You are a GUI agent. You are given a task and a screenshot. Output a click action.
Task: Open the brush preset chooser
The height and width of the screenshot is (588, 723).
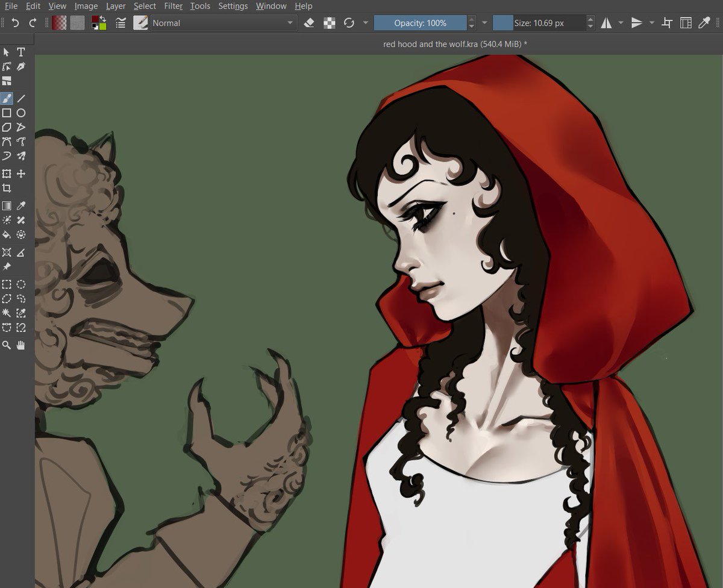pyautogui.click(x=140, y=23)
